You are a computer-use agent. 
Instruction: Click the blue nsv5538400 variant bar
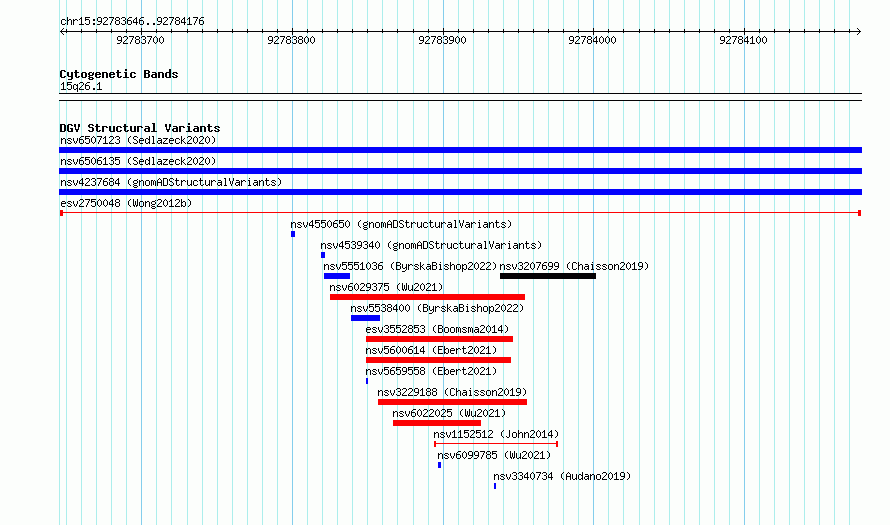(366, 318)
